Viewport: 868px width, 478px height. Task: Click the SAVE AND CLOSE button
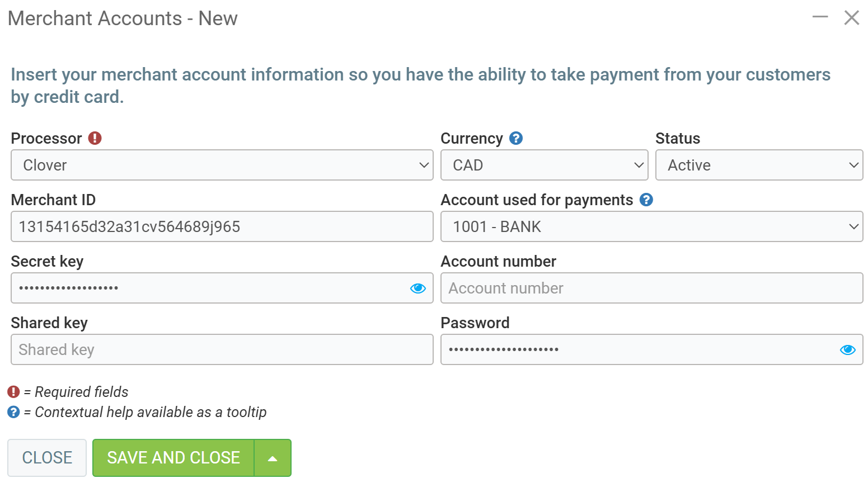[173, 458]
